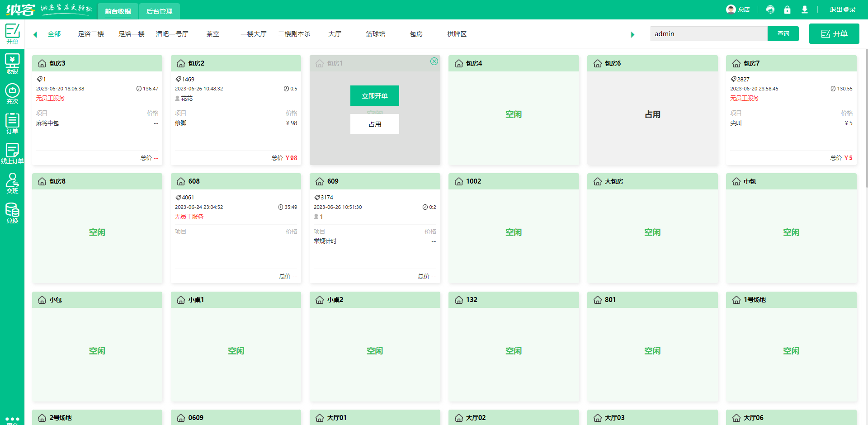Image resolution: width=868 pixels, height=425 pixels.
Task: Mark 包房1 as 占用
Action: pos(374,124)
